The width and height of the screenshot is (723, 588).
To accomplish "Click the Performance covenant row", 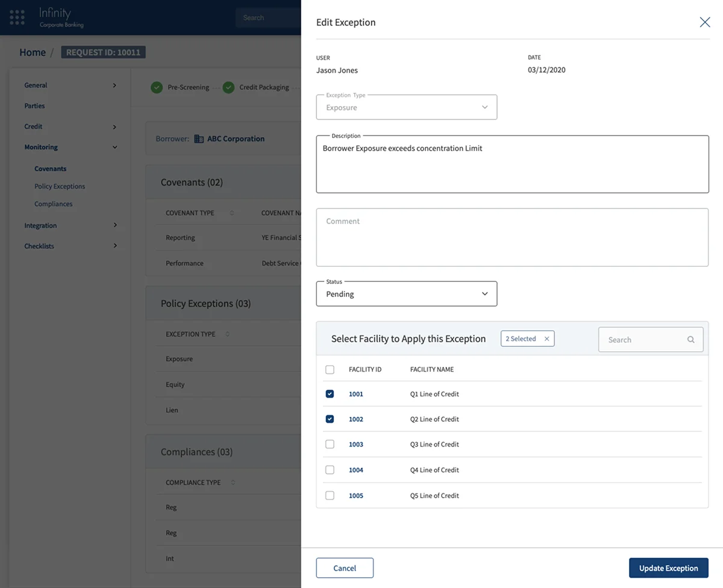I will (229, 263).
